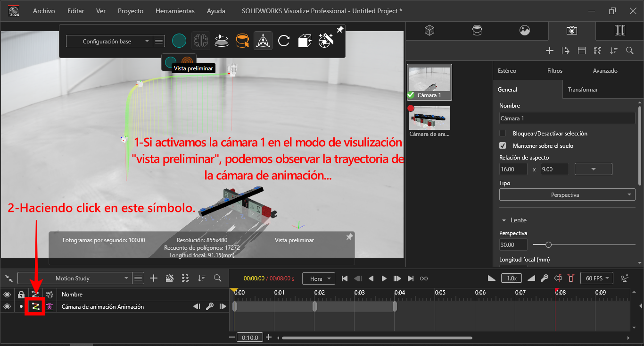Adjust the Perspectiva slider
The width and height of the screenshot is (644, 346).
[x=548, y=245]
